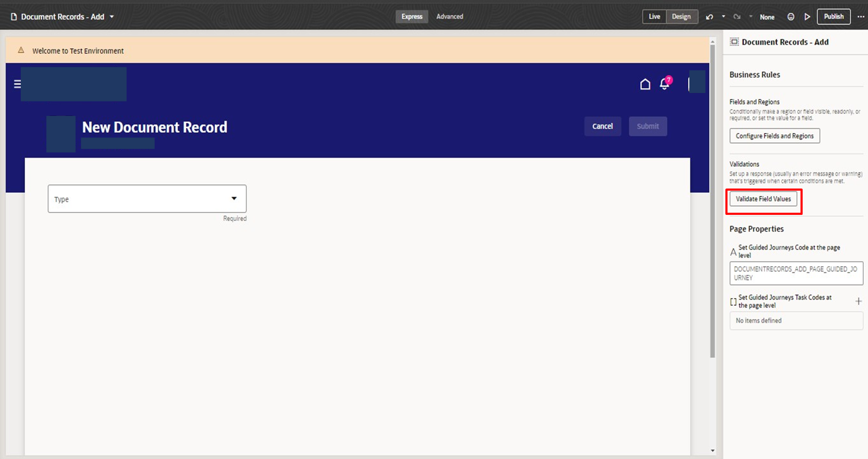This screenshot has height=459, width=868.
Task: Open the Document Records - Add title dropdown
Action: click(111, 17)
